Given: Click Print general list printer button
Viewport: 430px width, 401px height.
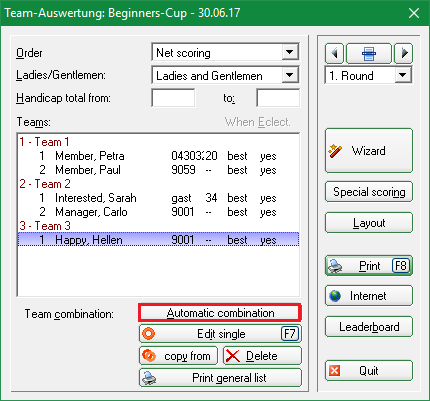Looking at the screenshot, I should [x=220, y=378].
